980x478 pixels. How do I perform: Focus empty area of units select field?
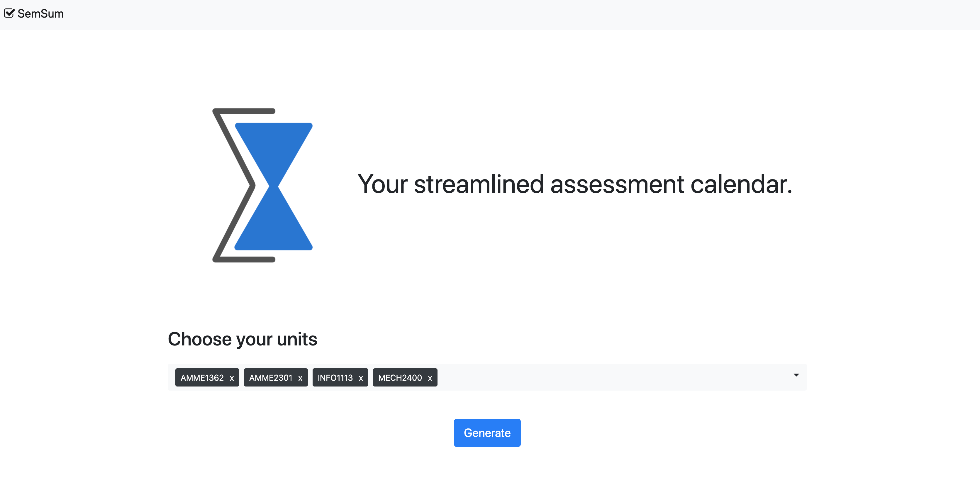609,377
